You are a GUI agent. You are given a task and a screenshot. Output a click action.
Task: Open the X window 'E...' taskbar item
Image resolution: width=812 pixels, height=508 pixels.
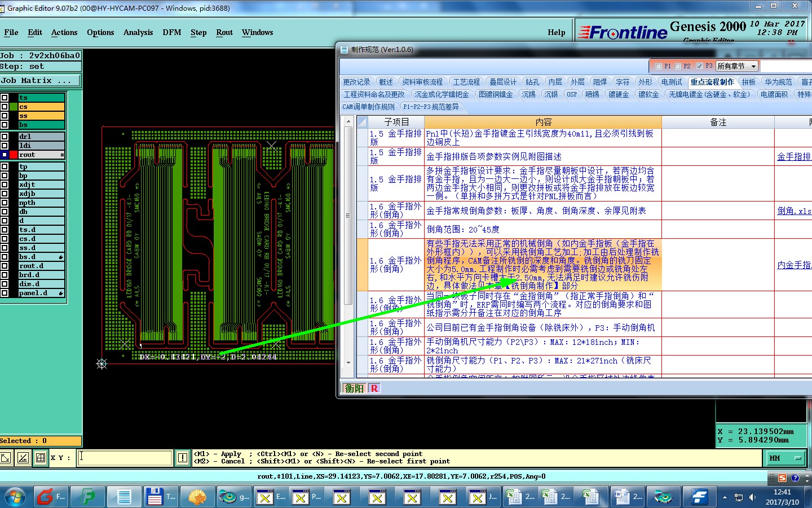[x=271, y=497]
